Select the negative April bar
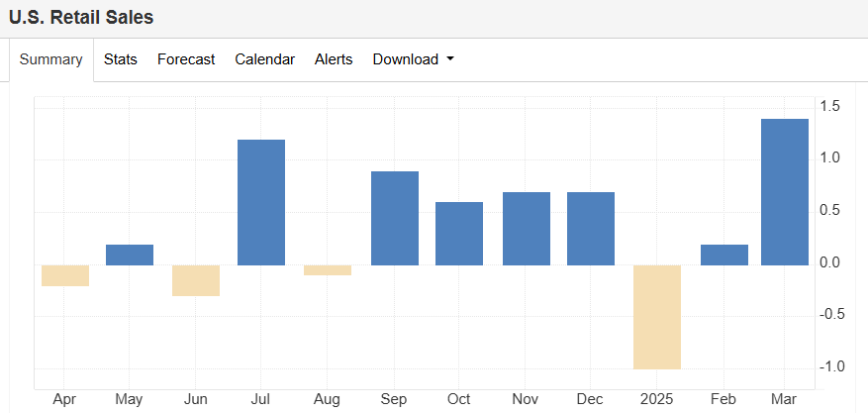 click(64, 275)
